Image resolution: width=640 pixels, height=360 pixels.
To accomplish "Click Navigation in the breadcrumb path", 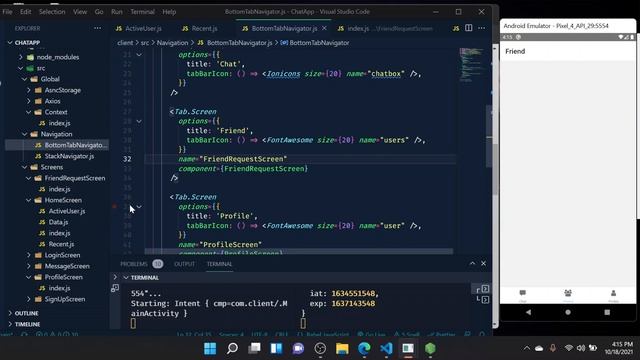I will 172,43.
